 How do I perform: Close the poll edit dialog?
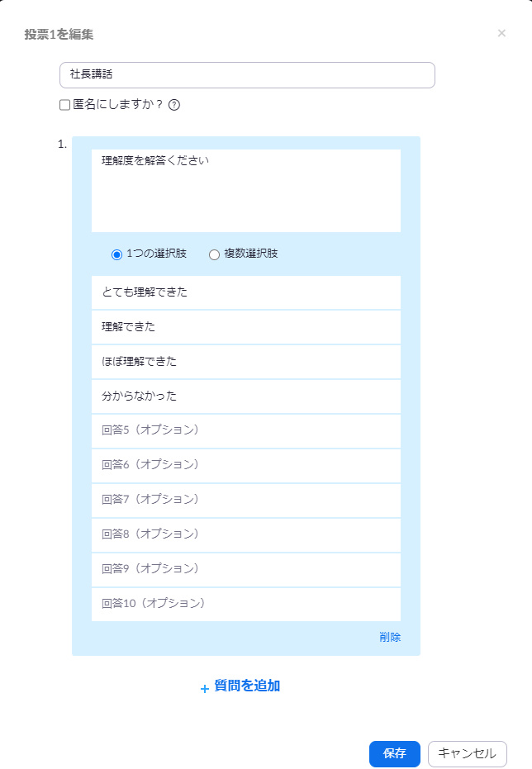501,34
